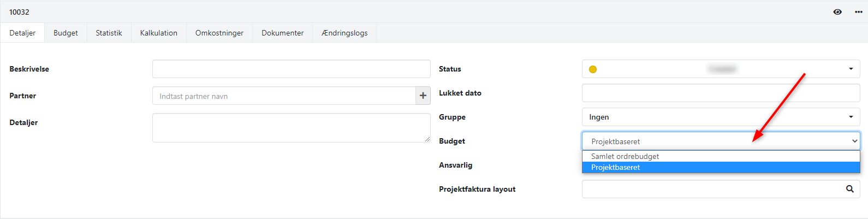Open the Omkostninger tab
Screen dimensions: 868x219
(x=219, y=33)
